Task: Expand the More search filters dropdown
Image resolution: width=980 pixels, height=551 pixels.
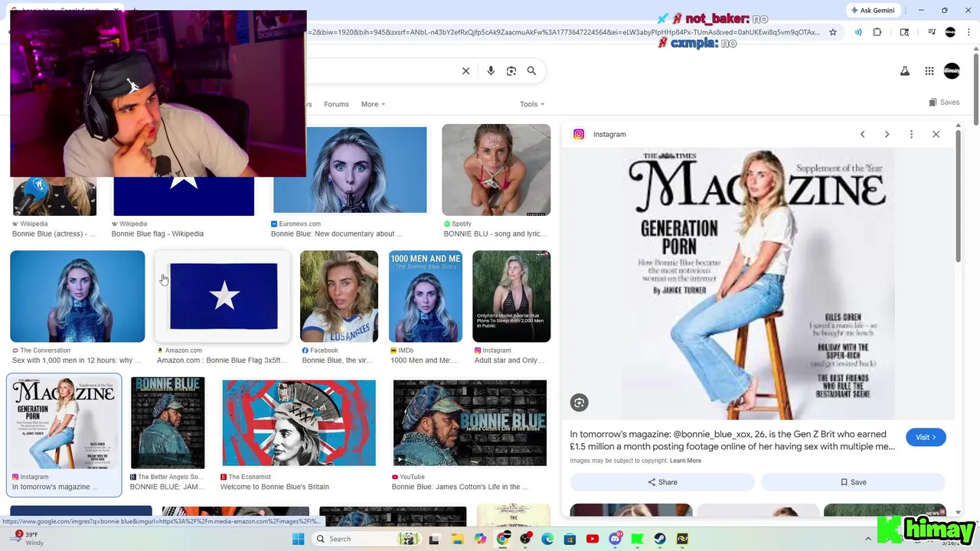Action: pos(373,104)
